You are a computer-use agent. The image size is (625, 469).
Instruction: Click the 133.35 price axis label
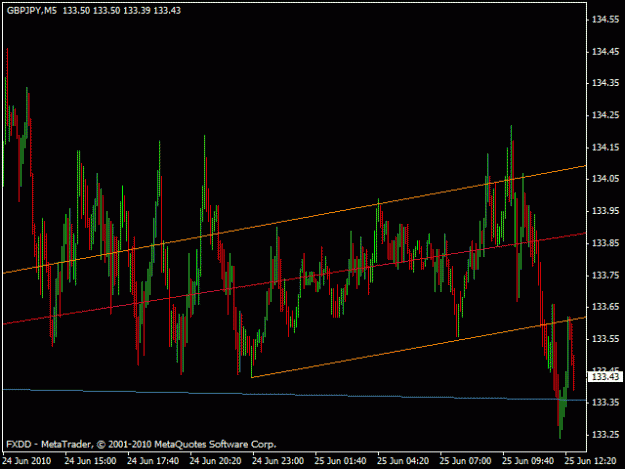click(x=605, y=402)
